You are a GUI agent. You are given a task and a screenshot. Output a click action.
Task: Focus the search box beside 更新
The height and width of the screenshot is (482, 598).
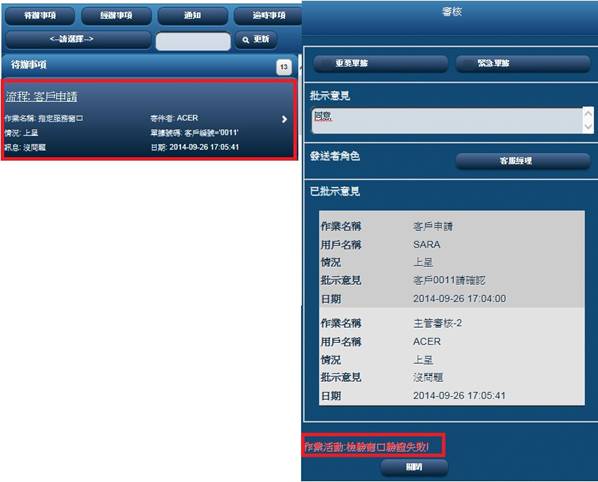[193, 41]
